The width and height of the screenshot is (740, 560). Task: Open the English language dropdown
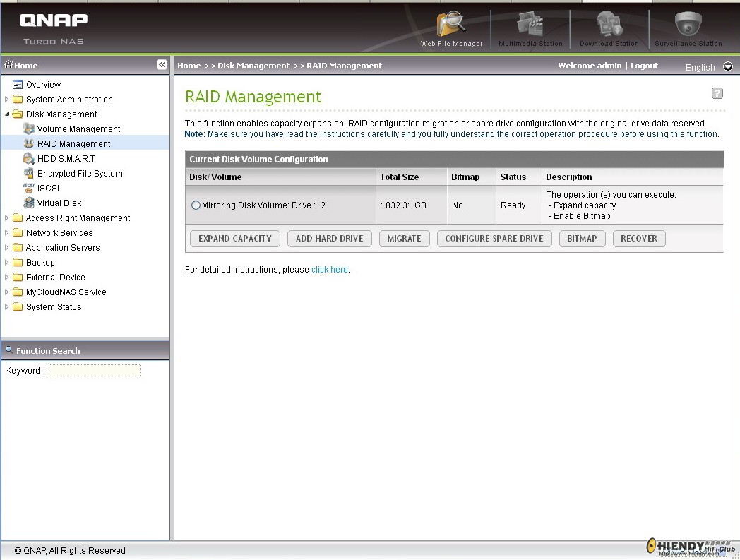(728, 66)
